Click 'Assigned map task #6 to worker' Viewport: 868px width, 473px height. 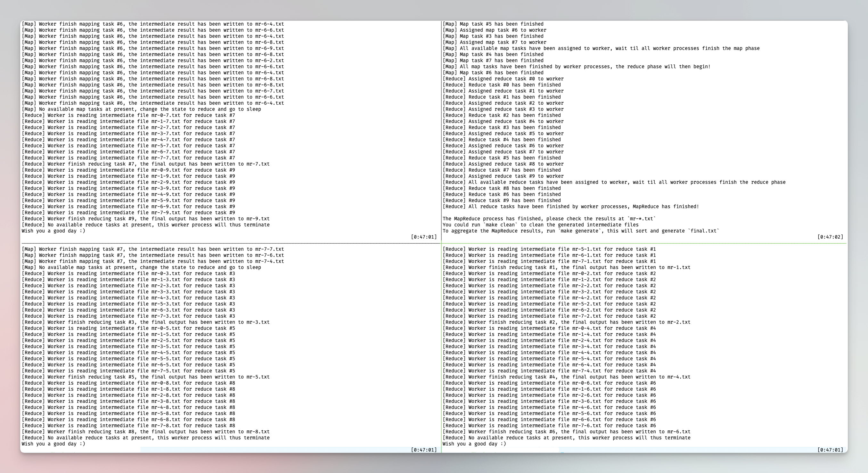pos(494,30)
